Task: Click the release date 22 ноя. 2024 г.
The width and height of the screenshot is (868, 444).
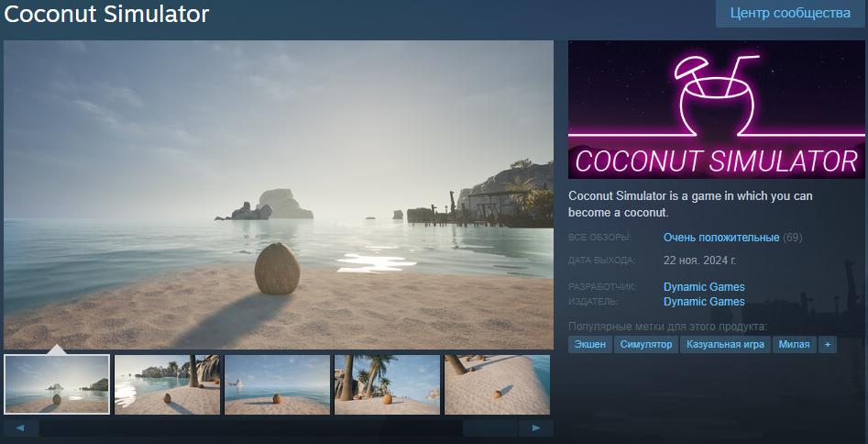Action: click(699, 261)
